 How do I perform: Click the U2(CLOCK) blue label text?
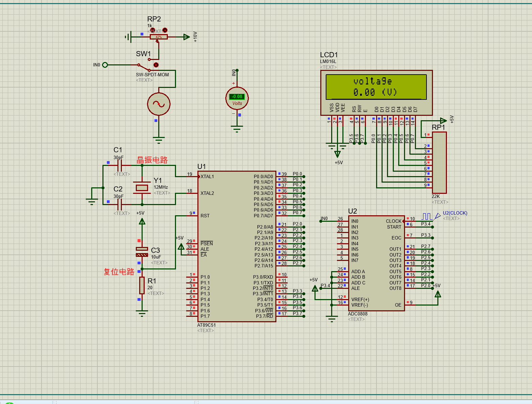[455, 213]
